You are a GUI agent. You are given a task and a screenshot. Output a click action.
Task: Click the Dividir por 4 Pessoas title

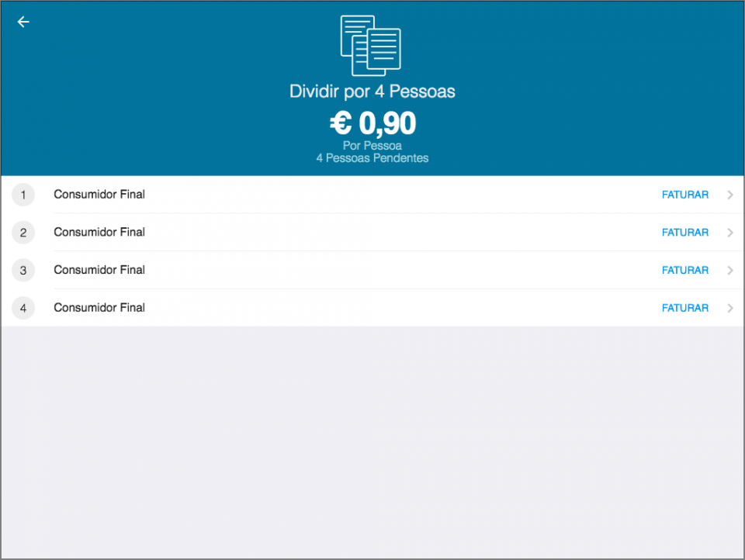pyautogui.click(x=372, y=92)
